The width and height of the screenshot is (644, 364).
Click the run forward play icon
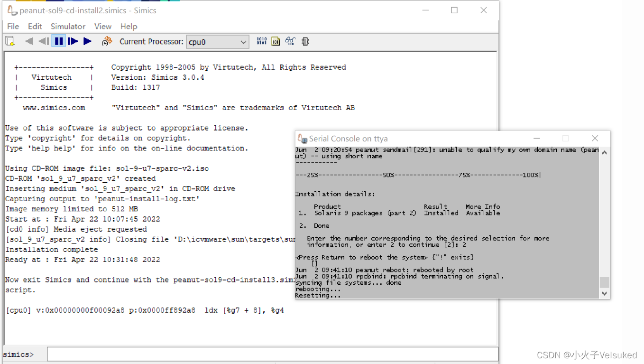coord(87,41)
